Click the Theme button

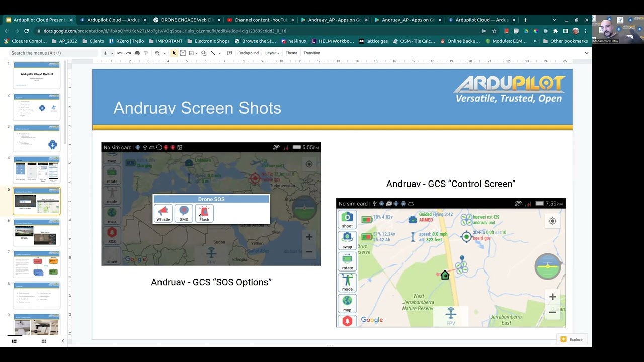point(291,53)
